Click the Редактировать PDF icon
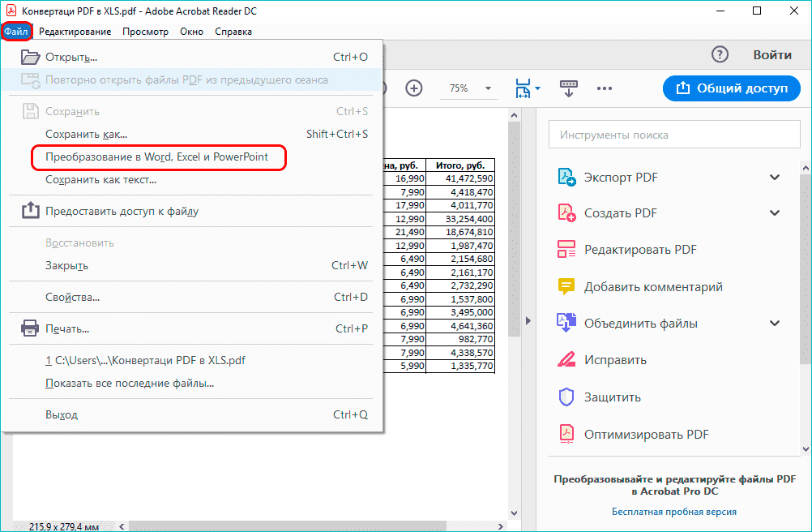Screen dimensions: 812x532 click(567, 249)
